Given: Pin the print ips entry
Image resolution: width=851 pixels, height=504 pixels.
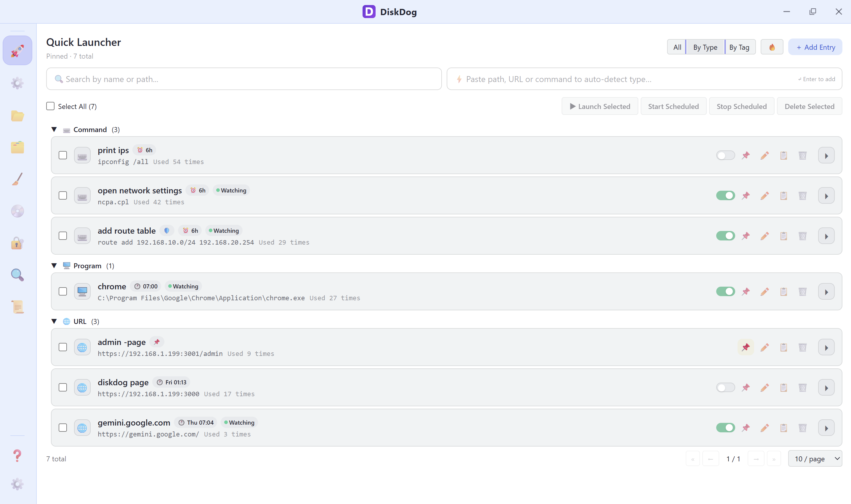Looking at the screenshot, I should tap(746, 155).
